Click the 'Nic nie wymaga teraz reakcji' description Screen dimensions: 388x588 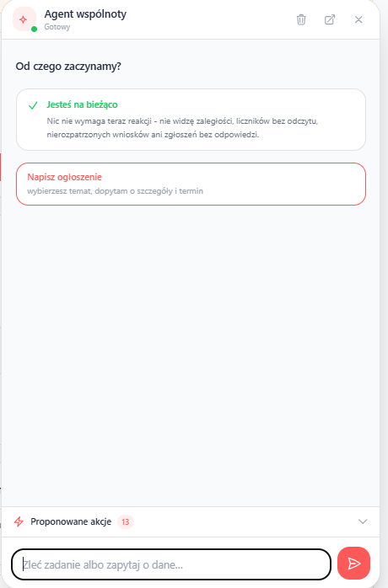(x=182, y=128)
